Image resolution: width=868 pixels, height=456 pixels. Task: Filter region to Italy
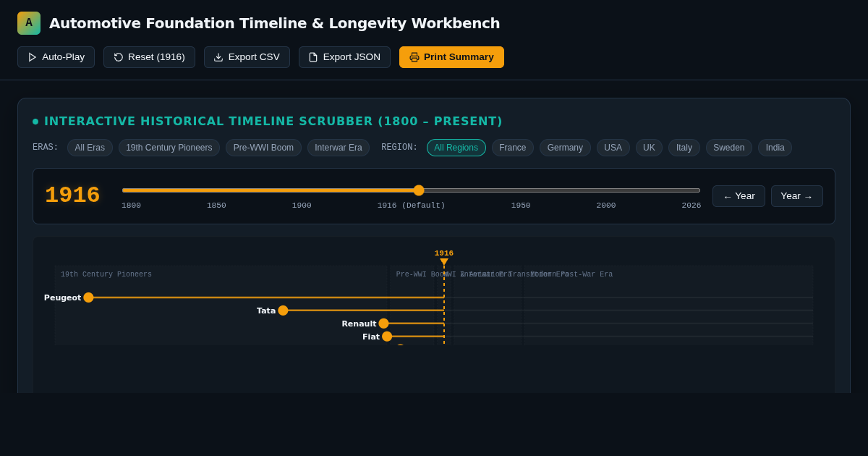click(684, 148)
